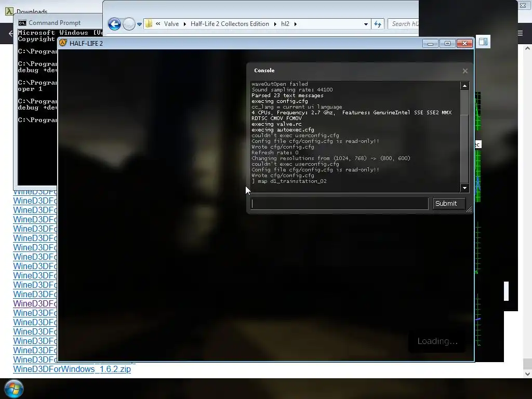The width and height of the screenshot is (532, 399).
Task: Click 'Sound sampling rate: 44100' console line
Action: click(292, 90)
